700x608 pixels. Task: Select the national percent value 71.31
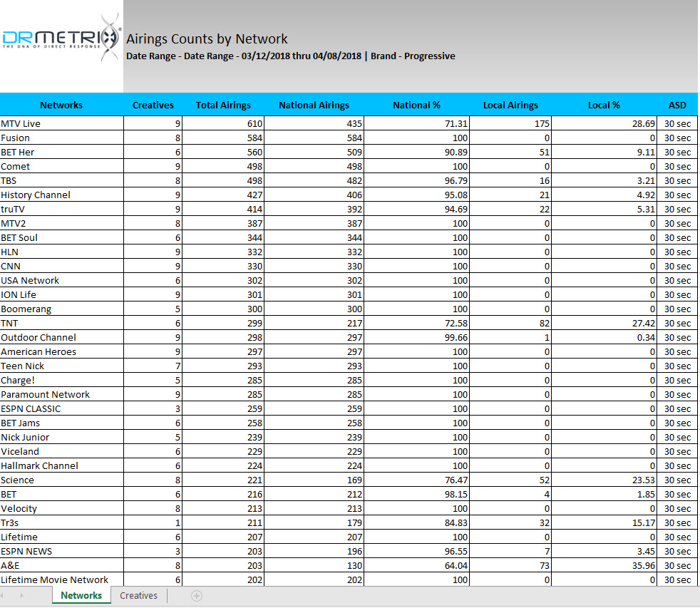(x=416, y=123)
